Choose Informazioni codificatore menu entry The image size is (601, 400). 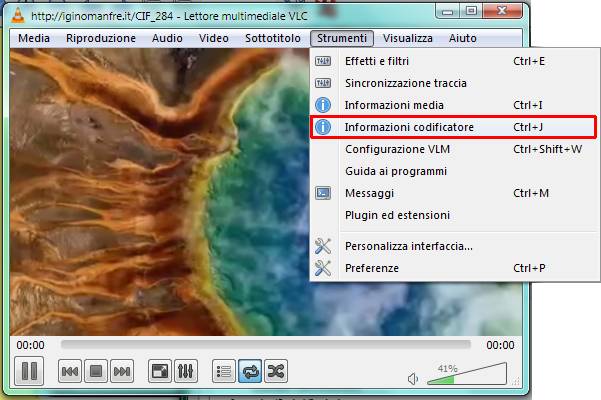[x=453, y=127]
